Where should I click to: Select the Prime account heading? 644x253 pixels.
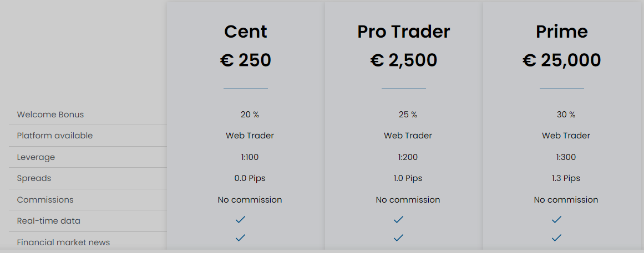(562, 32)
